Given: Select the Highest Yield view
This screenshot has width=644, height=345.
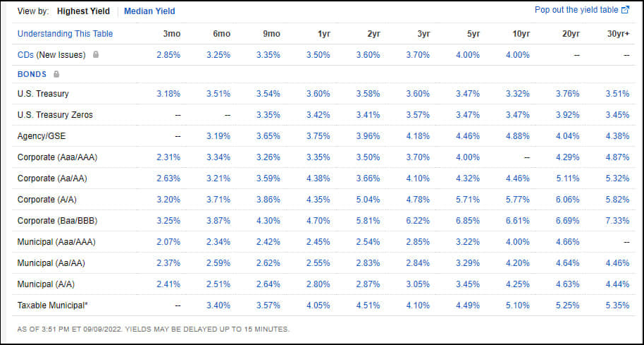Looking at the screenshot, I should click(82, 11).
